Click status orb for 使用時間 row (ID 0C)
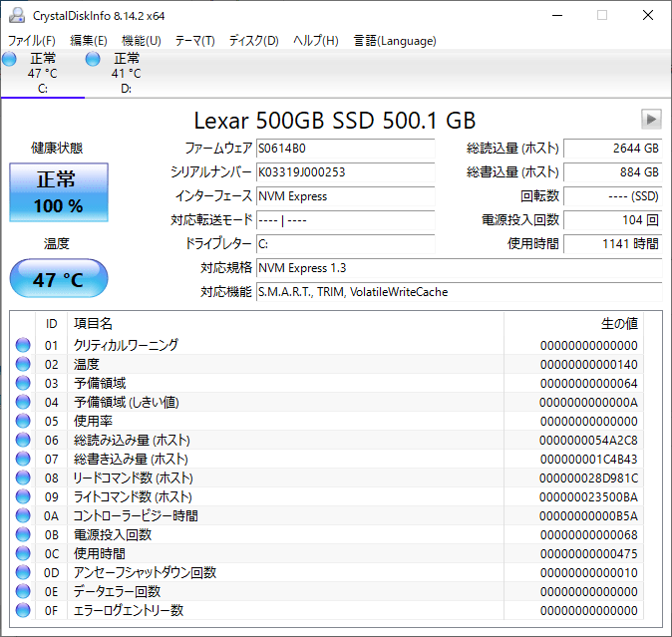The width and height of the screenshot is (672, 637). pyautogui.click(x=23, y=553)
